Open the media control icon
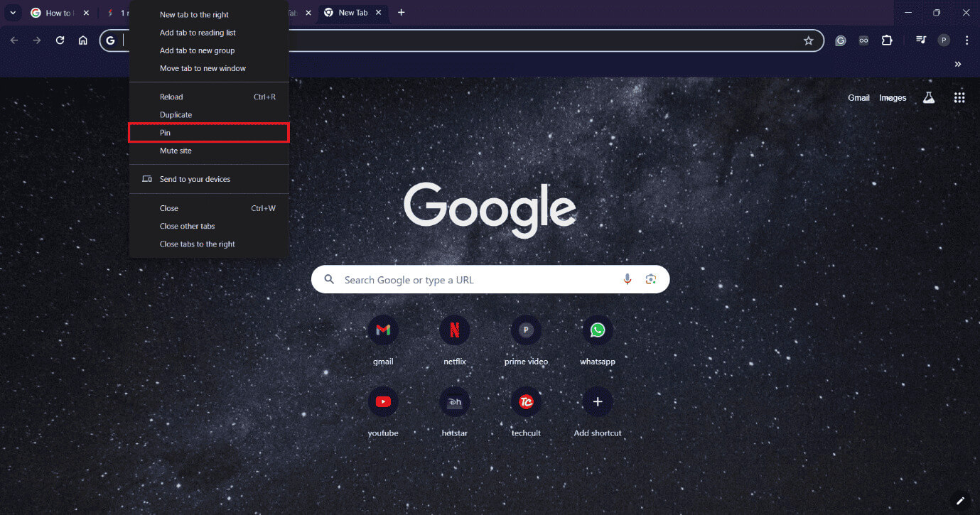This screenshot has width=980, height=515. coord(921,40)
